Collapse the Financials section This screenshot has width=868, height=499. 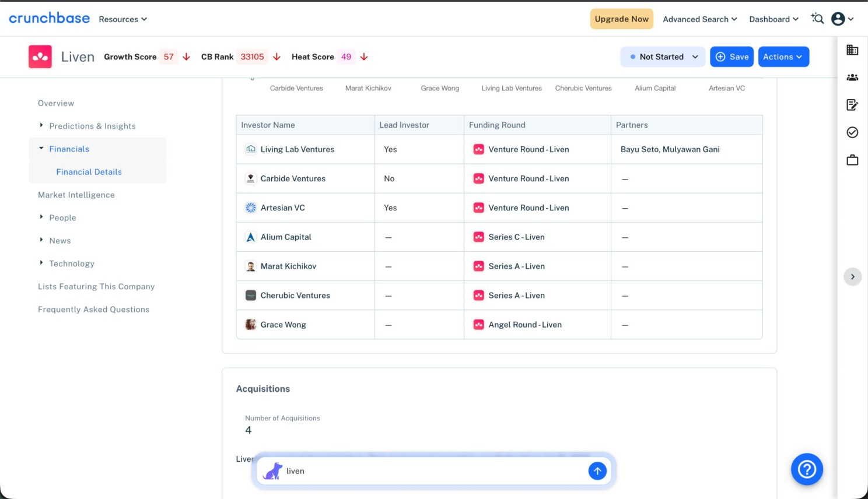tap(41, 148)
